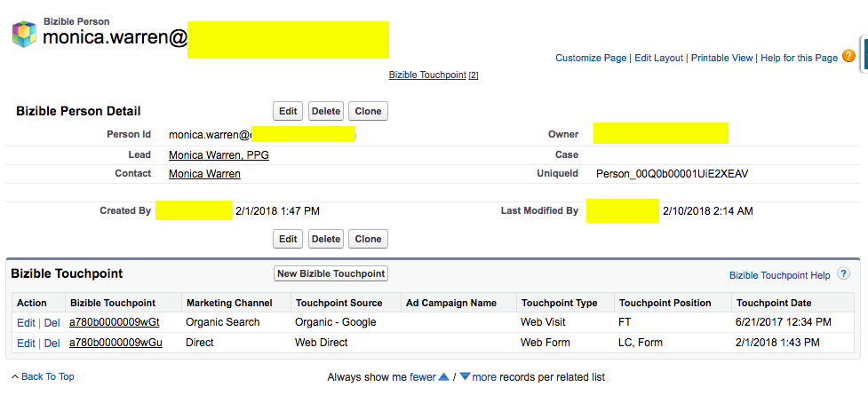Click the top Edit button in Person Detail
Image resolution: width=868 pixels, height=403 pixels.
tap(288, 111)
